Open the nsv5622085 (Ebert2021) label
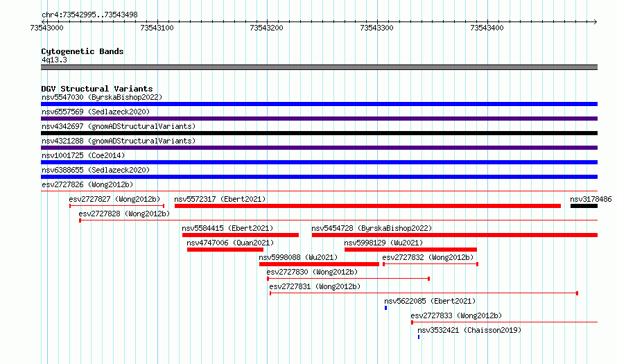The width and height of the screenshot is (617, 364). [x=430, y=301]
